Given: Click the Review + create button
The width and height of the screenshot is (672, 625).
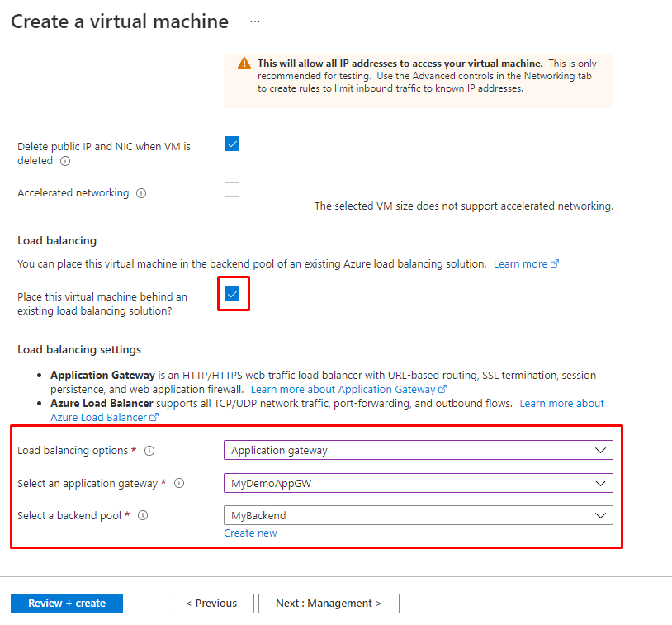Looking at the screenshot, I should pos(67,604).
